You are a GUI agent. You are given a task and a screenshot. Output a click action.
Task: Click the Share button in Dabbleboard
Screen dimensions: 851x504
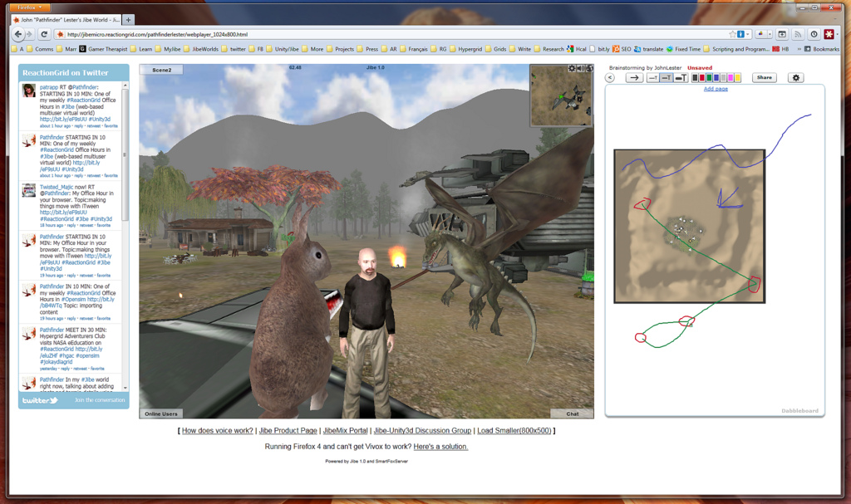[x=765, y=77]
